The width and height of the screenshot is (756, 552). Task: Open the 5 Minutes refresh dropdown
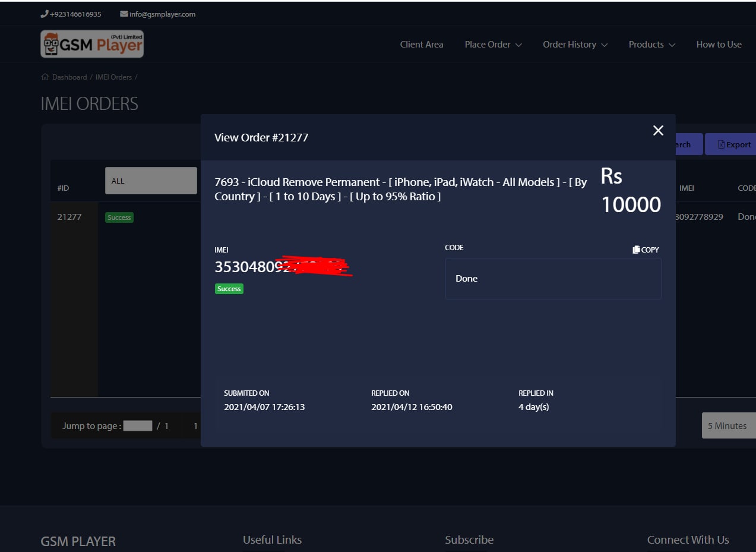[729, 425]
